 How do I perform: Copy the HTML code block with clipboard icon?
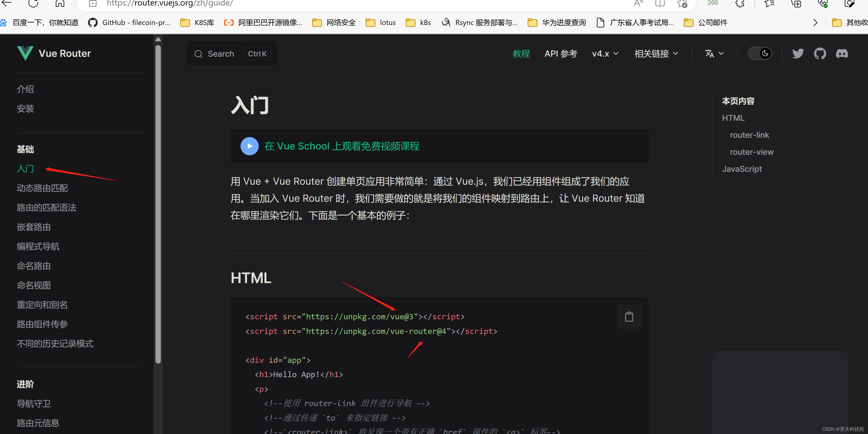(x=629, y=317)
